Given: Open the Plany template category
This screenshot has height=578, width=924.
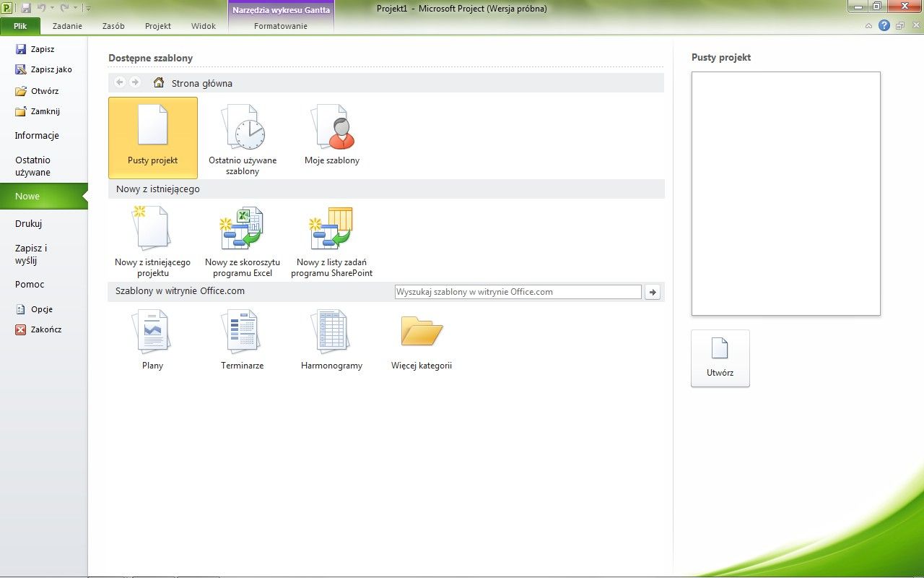Looking at the screenshot, I should click(152, 340).
